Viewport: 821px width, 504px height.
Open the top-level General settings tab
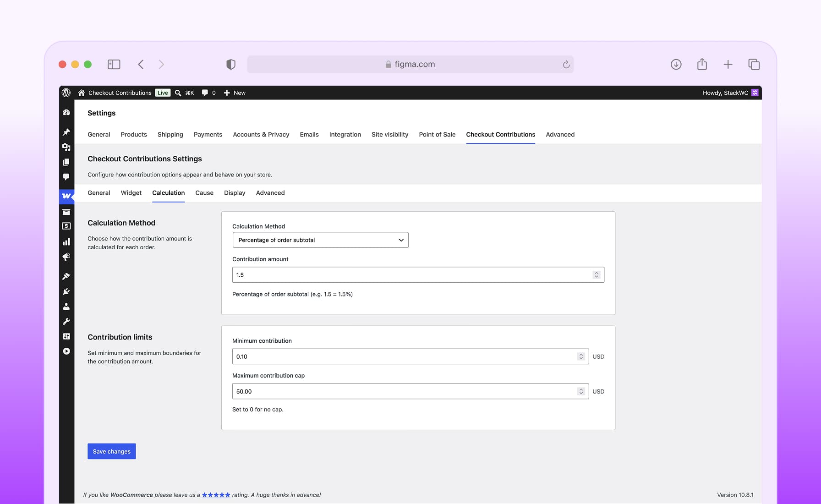[99, 135]
